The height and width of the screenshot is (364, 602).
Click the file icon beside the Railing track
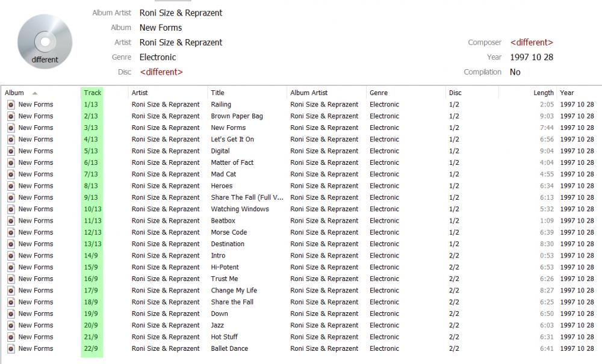click(11, 105)
